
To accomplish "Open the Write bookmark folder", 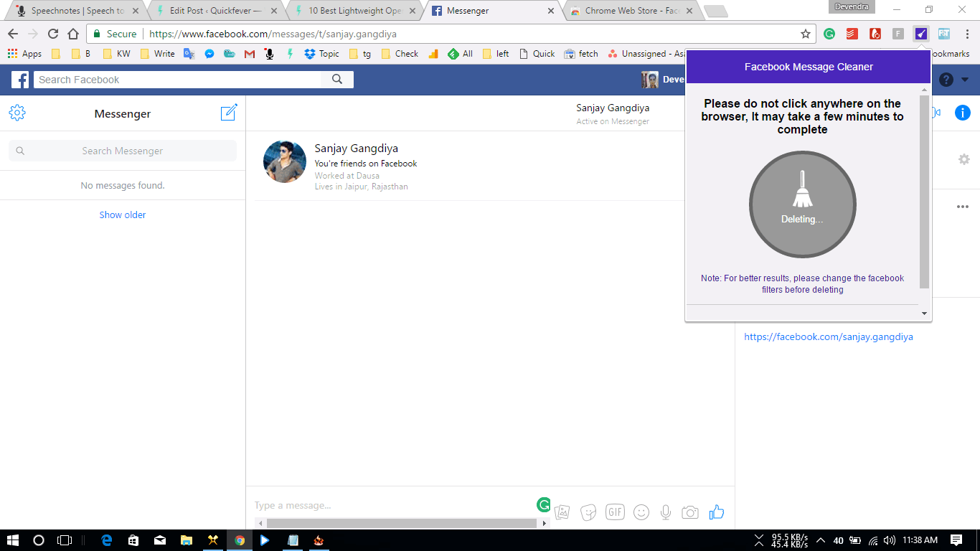I will (x=158, y=54).
